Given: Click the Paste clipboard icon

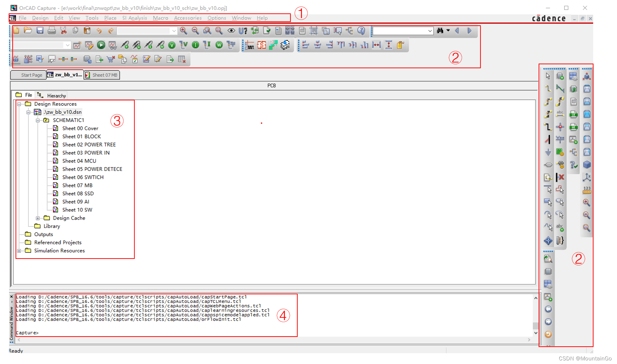Looking at the screenshot, I should click(87, 31).
